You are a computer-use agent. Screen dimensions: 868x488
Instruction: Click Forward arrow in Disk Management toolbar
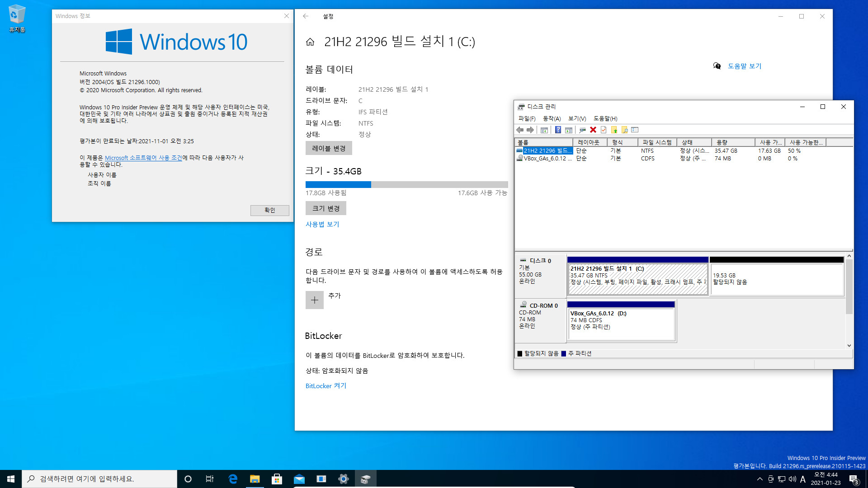click(530, 130)
